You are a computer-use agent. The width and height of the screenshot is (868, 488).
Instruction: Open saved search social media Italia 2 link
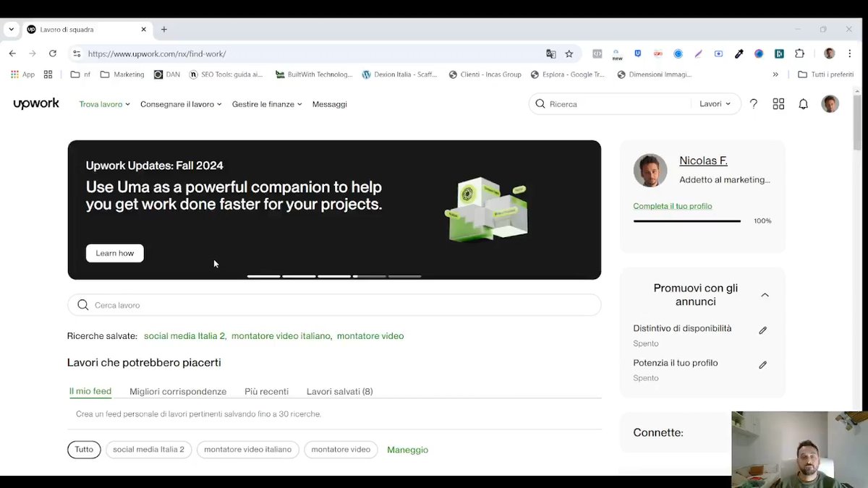tap(184, 336)
